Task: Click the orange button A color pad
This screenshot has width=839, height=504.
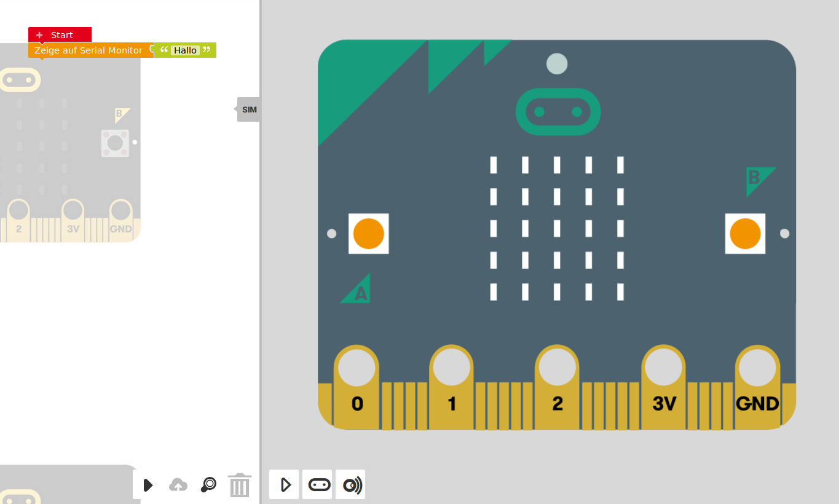Action: pos(368,234)
